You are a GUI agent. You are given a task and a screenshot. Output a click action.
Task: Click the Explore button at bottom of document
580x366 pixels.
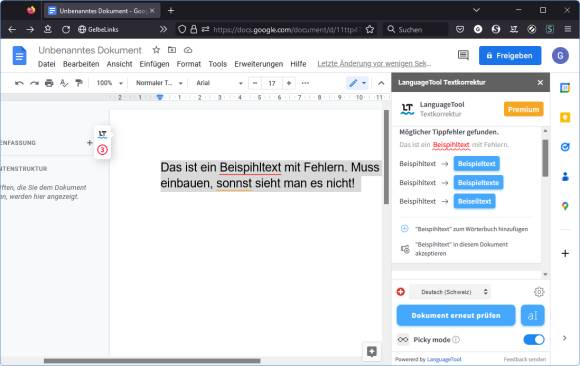click(x=371, y=352)
